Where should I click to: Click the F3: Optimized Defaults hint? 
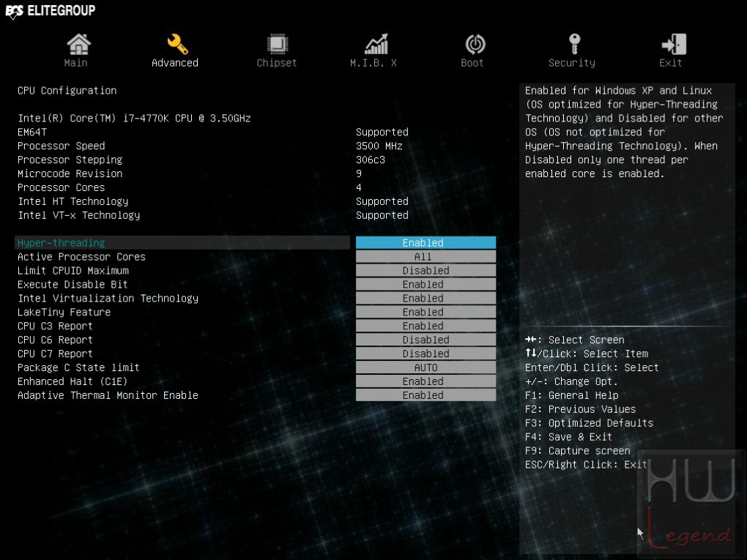point(589,423)
